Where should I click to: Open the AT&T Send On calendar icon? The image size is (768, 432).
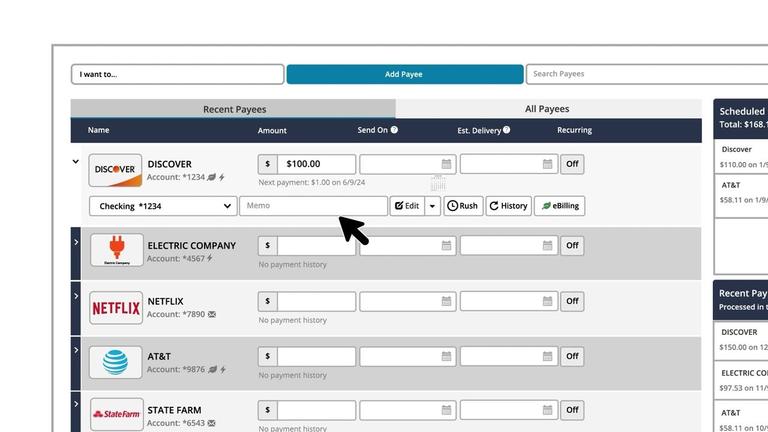446,356
